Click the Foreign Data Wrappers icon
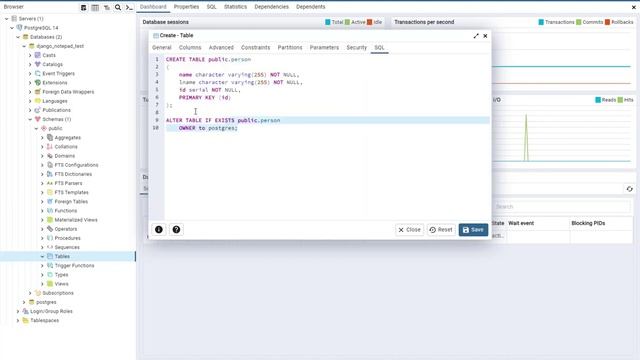Screen dimensions: 640x360 pos(38,92)
